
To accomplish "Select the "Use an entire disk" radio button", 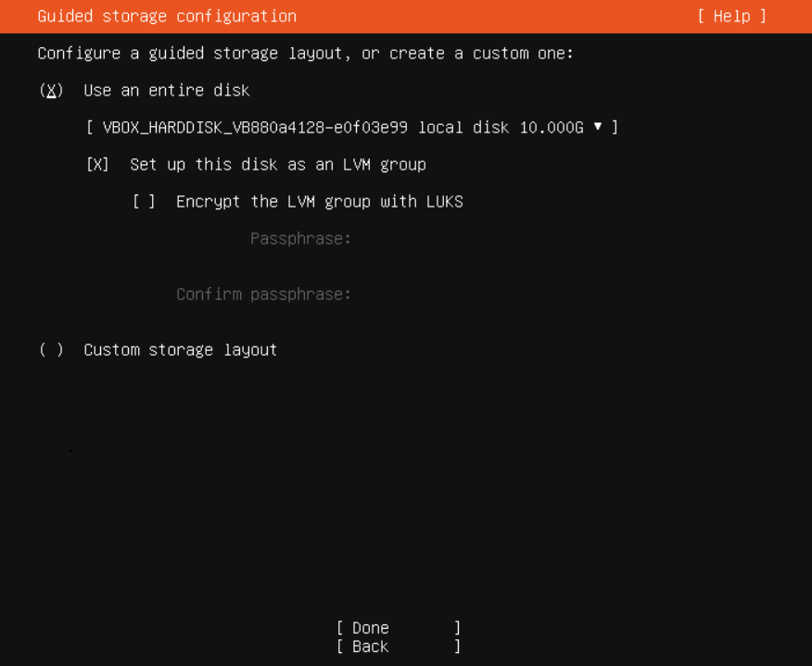I will click(51, 91).
